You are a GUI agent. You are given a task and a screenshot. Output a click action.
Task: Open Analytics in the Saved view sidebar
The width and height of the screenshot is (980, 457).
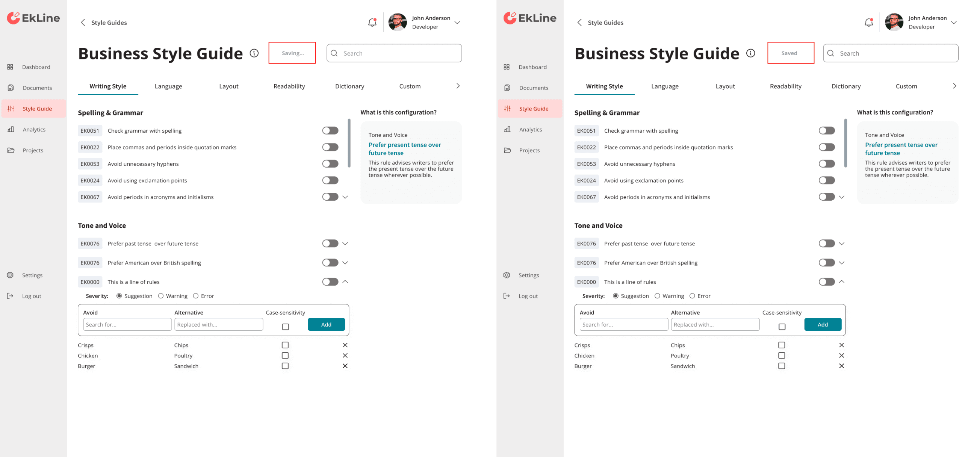[x=530, y=129]
